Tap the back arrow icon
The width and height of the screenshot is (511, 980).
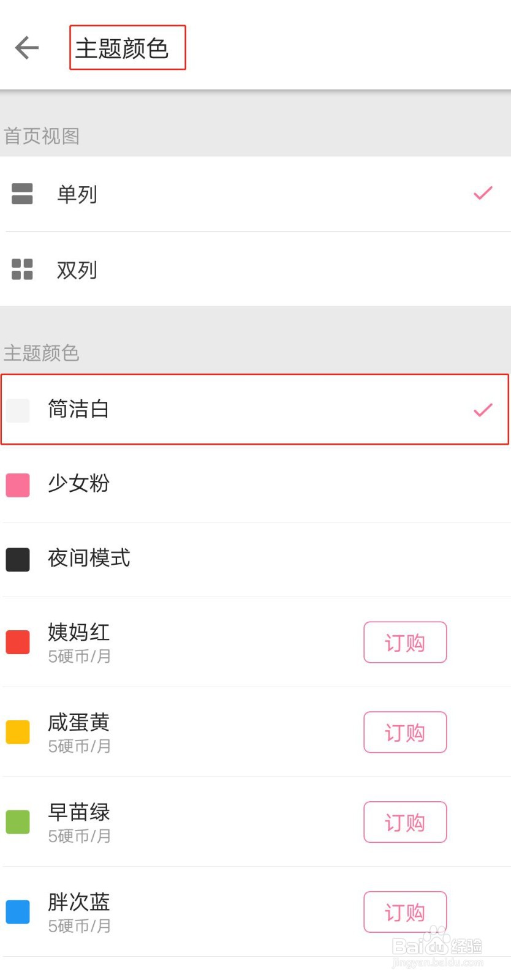tap(27, 48)
